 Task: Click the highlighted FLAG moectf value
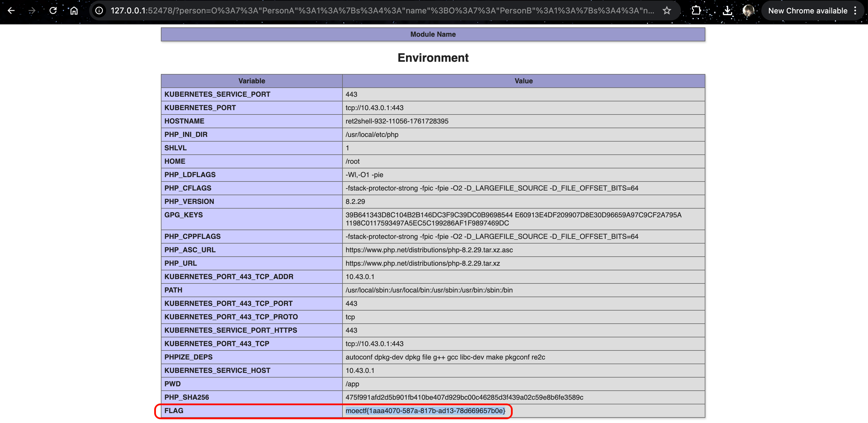[x=425, y=410]
